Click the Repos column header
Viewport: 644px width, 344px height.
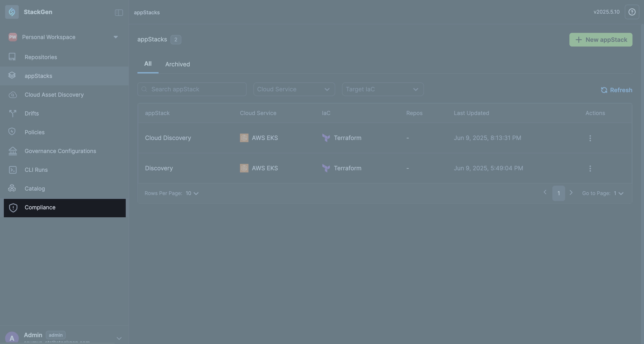point(414,113)
